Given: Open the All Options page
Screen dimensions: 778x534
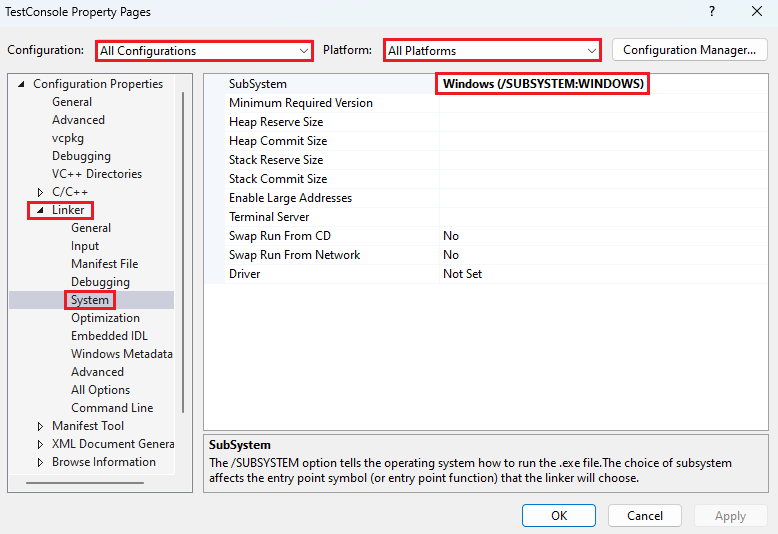Looking at the screenshot, I should (x=100, y=390).
